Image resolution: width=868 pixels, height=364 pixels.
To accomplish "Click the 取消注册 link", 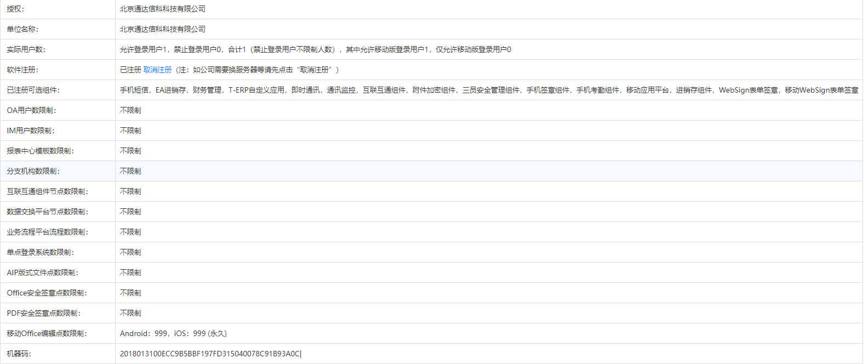I will [158, 70].
